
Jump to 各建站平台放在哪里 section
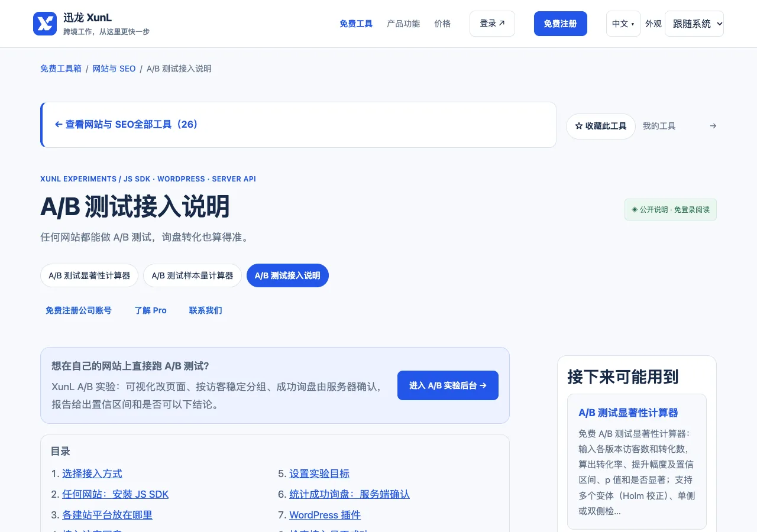point(107,515)
